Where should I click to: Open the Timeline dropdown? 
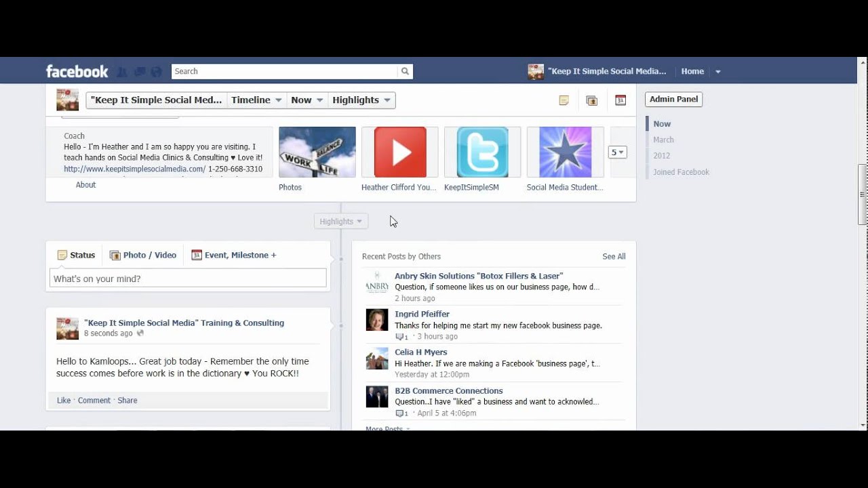(256, 100)
